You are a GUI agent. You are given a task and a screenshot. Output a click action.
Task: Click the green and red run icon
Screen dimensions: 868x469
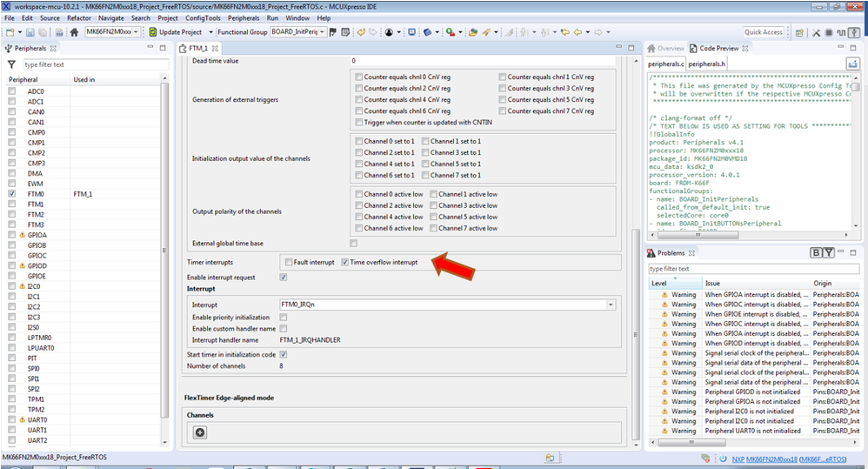450,32
